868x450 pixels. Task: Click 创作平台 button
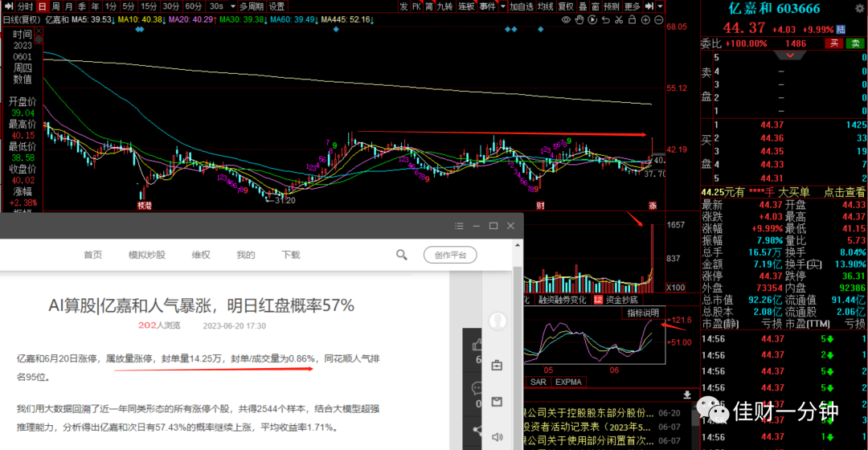pos(450,256)
